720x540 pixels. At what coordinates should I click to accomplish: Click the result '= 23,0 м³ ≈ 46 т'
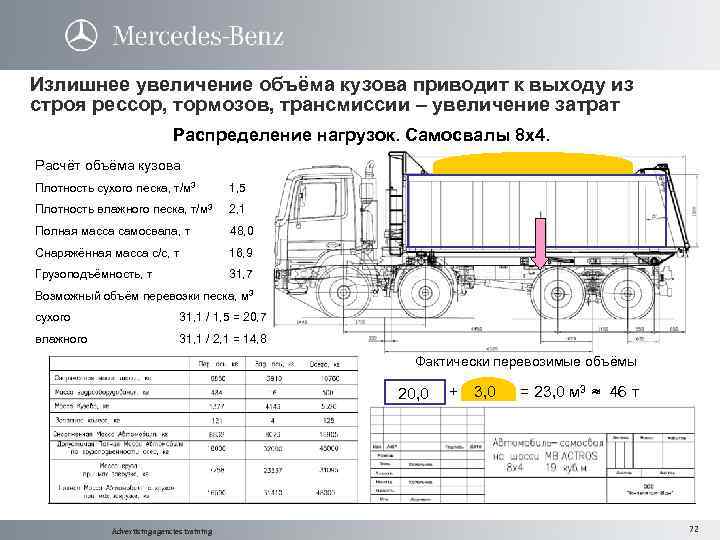[x=579, y=392]
